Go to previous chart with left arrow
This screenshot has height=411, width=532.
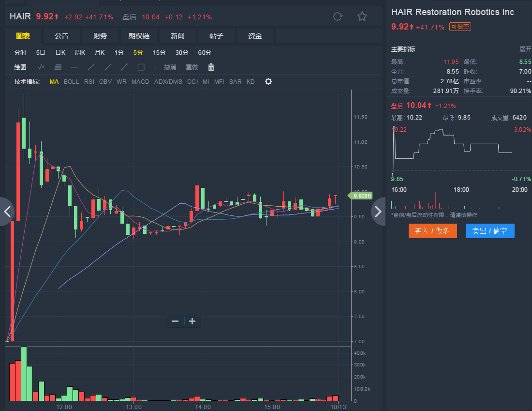coord(7,212)
